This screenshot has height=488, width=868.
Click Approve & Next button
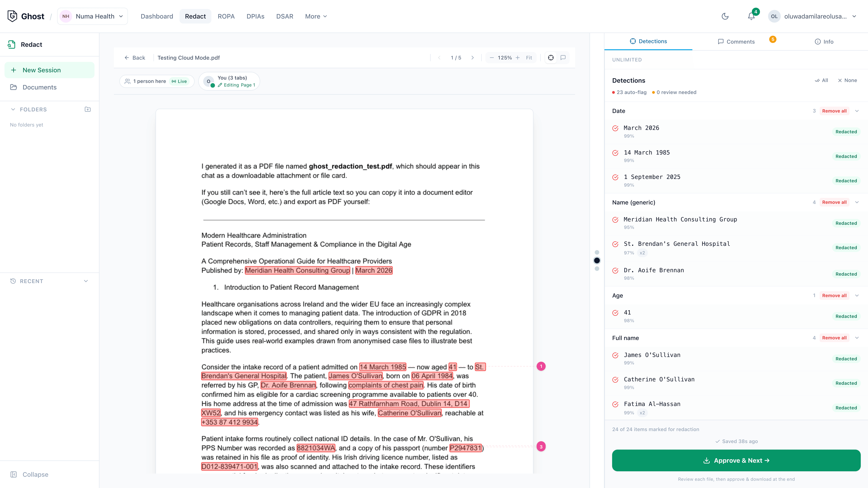coord(736,461)
